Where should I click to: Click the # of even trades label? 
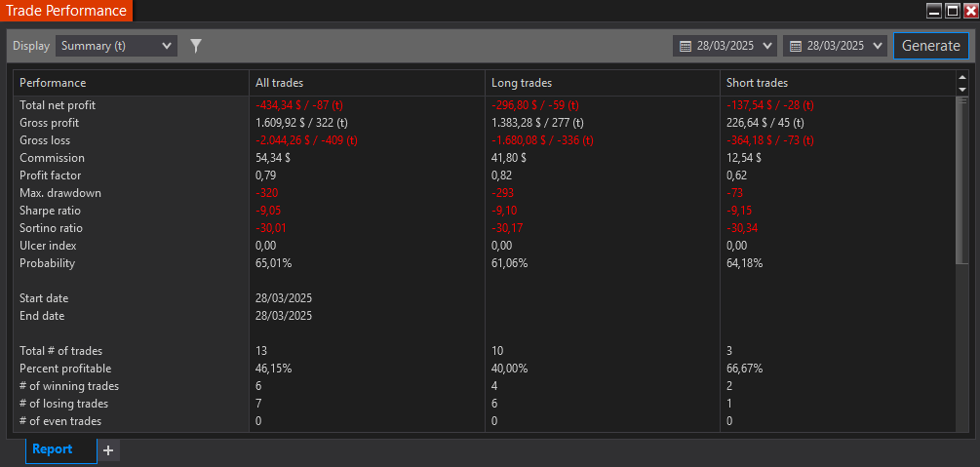point(60,421)
